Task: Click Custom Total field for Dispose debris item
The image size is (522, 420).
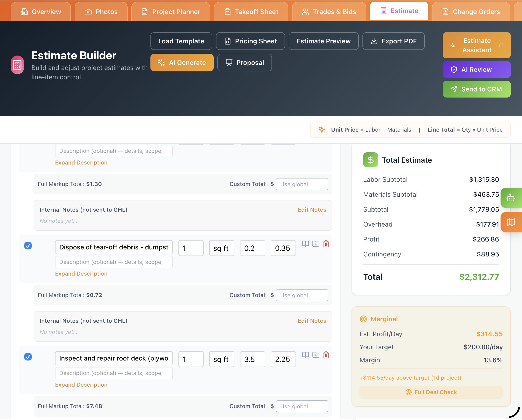Action: click(302, 295)
